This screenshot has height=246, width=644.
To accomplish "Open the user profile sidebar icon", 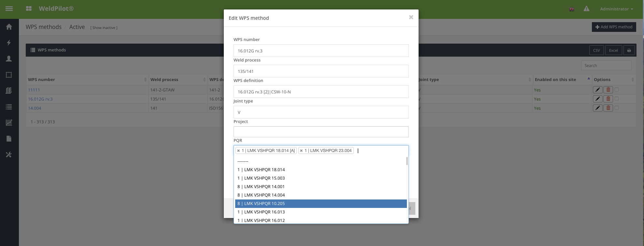I will coord(9,59).
